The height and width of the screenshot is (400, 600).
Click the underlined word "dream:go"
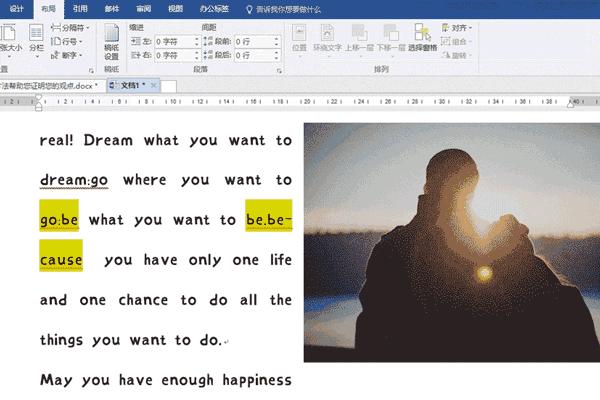pos(74,180)
